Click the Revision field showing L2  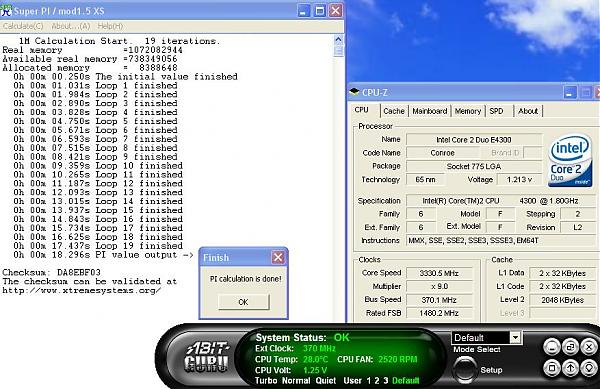(578, 227)
